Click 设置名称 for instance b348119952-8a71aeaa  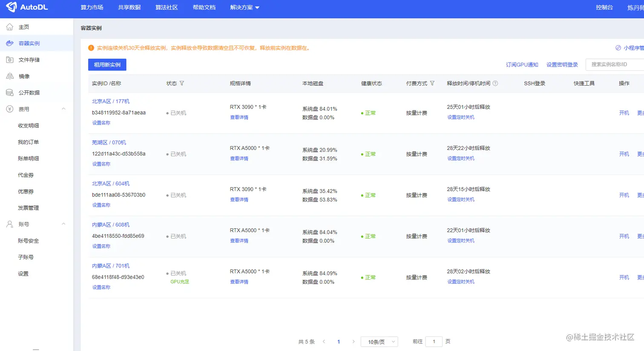click(101, 123)
